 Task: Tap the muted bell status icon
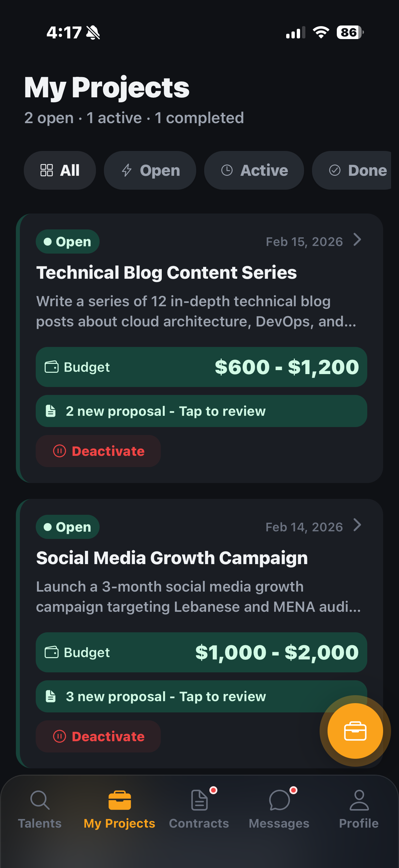(x=93, y=33)
